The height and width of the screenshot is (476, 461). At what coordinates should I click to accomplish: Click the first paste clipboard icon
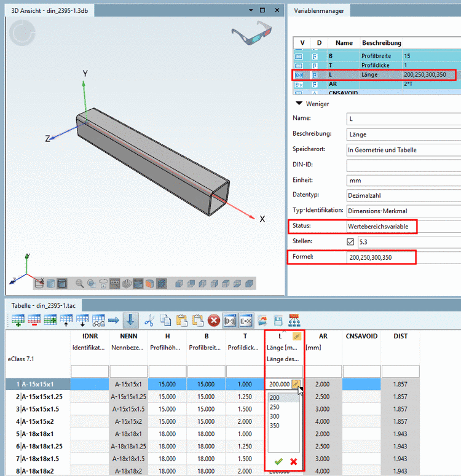[182, 321]
